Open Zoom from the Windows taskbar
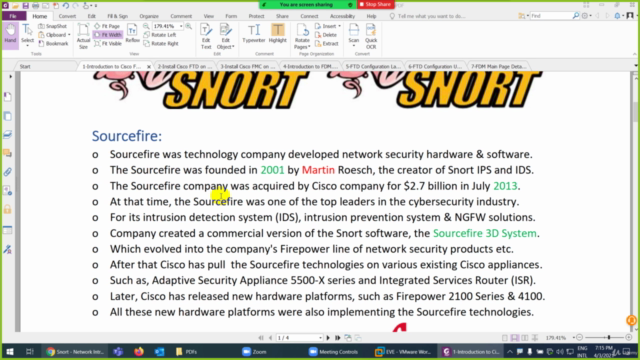 click(x=255, y=351)
